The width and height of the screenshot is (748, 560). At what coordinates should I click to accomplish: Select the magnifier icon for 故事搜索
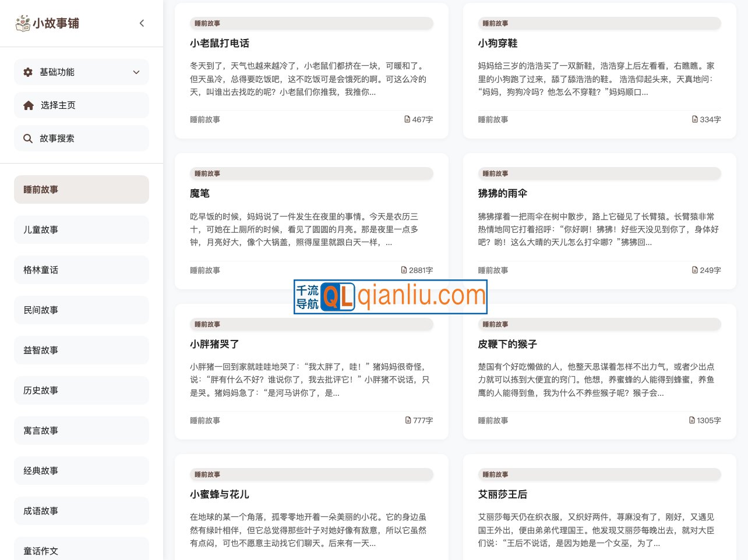click(x=27, y=139)
